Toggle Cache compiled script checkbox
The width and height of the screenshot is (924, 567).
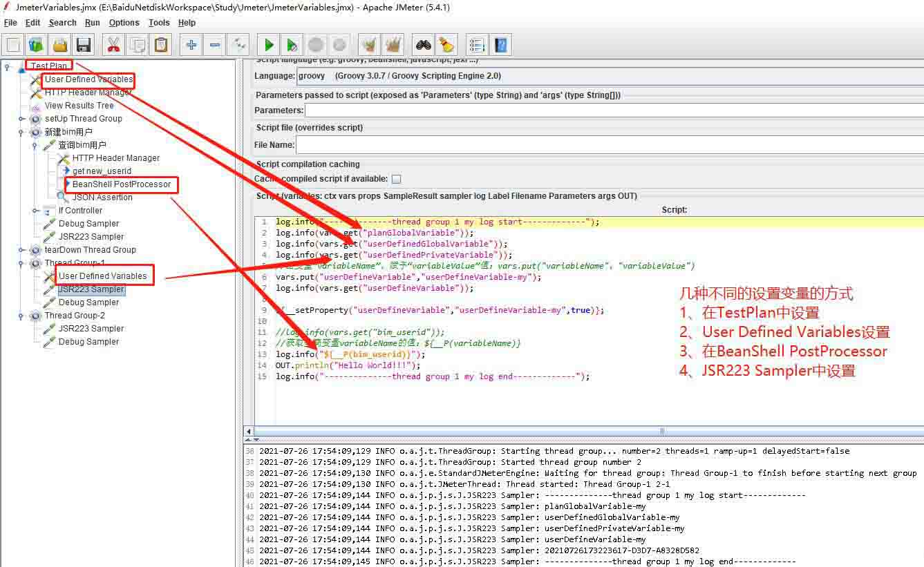[396, 179]
